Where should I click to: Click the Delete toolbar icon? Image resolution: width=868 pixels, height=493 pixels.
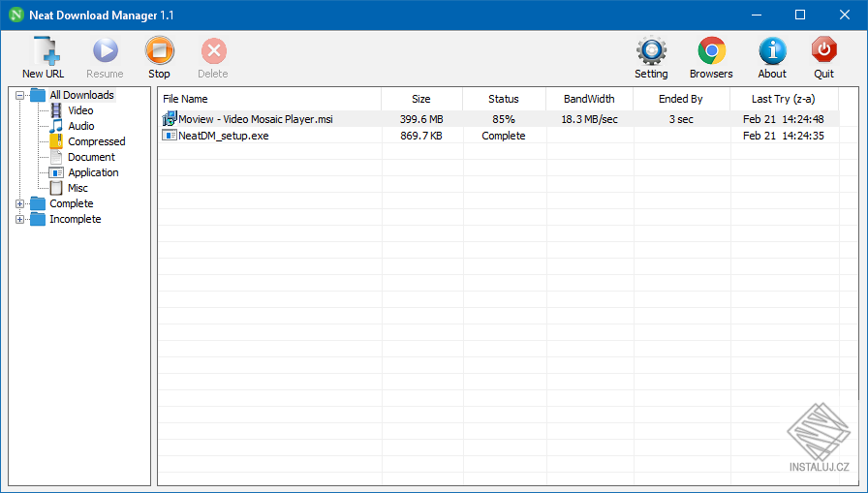pos(213,52)
